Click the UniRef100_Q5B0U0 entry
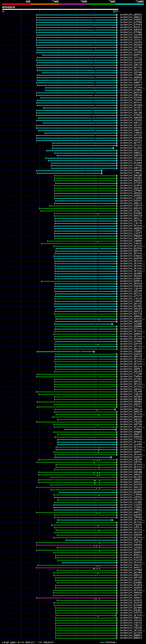The height and width of the screenshot is (644, 146). [x=131, y=618]
